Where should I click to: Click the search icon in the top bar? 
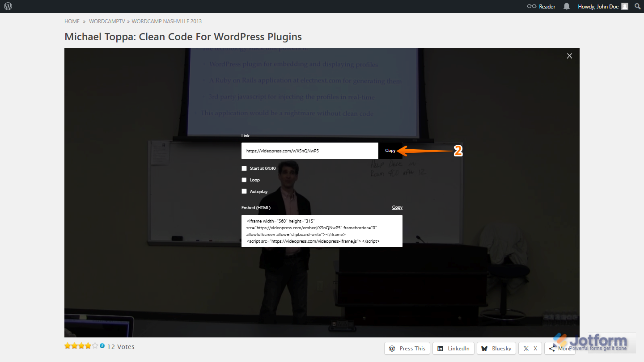(637, 6)
